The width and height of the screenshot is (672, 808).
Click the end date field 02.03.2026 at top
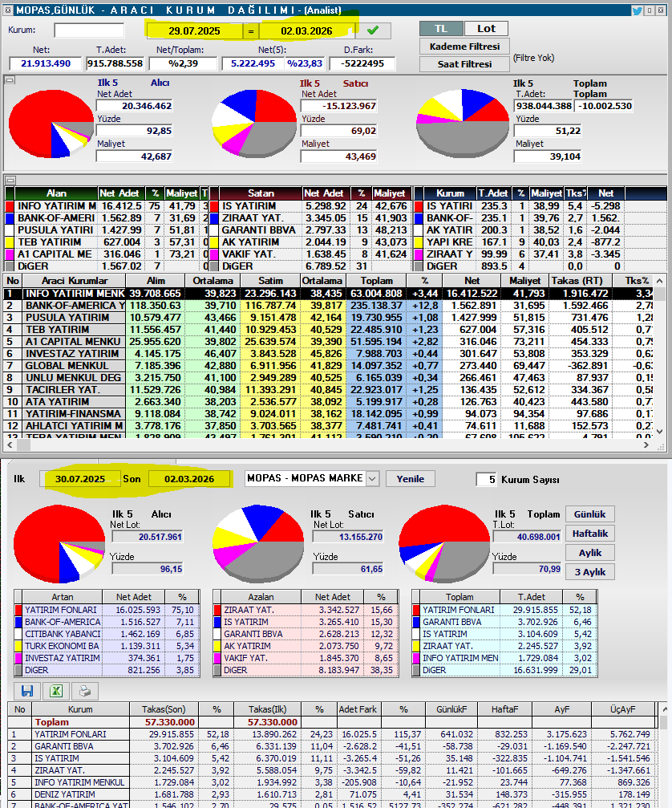point(306,31)
